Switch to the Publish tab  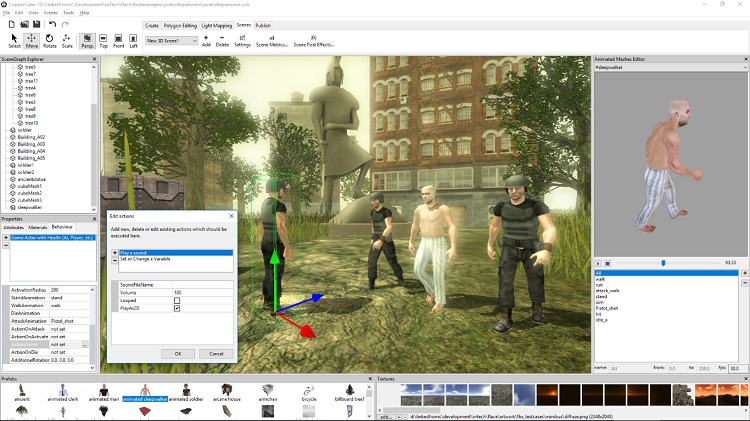click(263, 25)
